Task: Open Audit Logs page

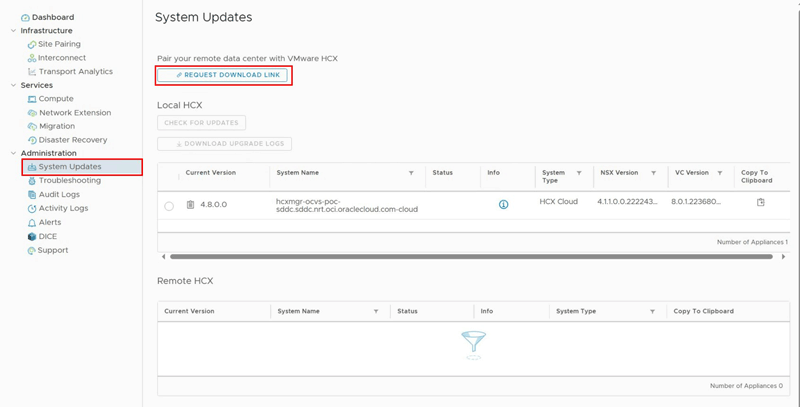Action: (59, 194)
